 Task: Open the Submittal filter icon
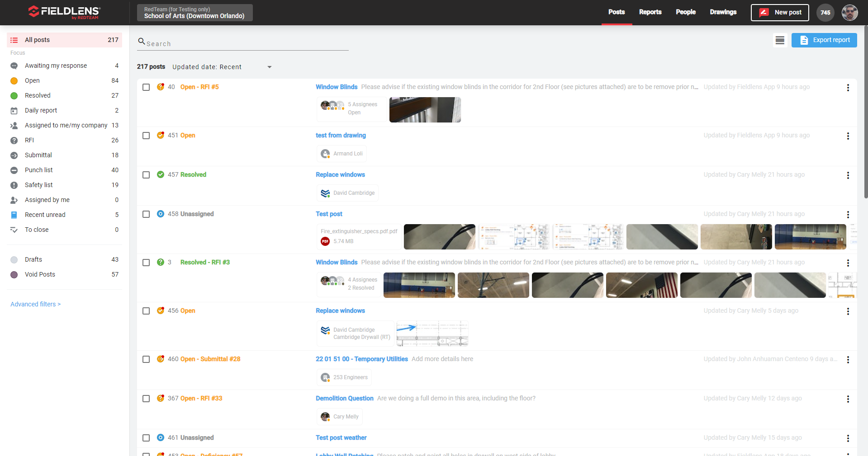pos(14,155)
